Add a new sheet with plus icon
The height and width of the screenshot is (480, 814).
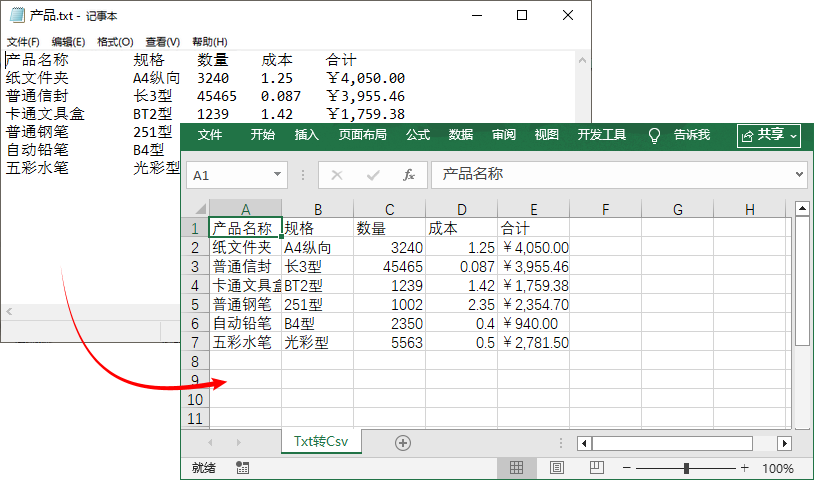403,443
